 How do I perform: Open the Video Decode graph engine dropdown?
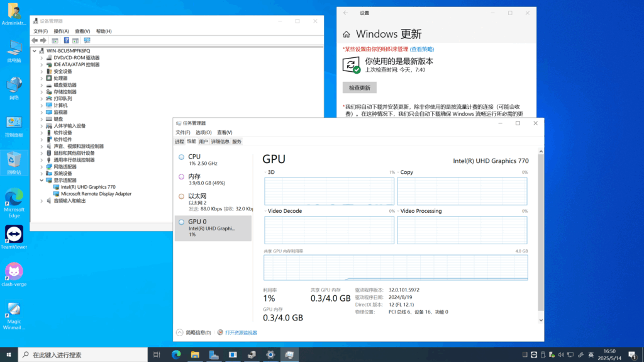pyautogui.click(x=284, y=211)
